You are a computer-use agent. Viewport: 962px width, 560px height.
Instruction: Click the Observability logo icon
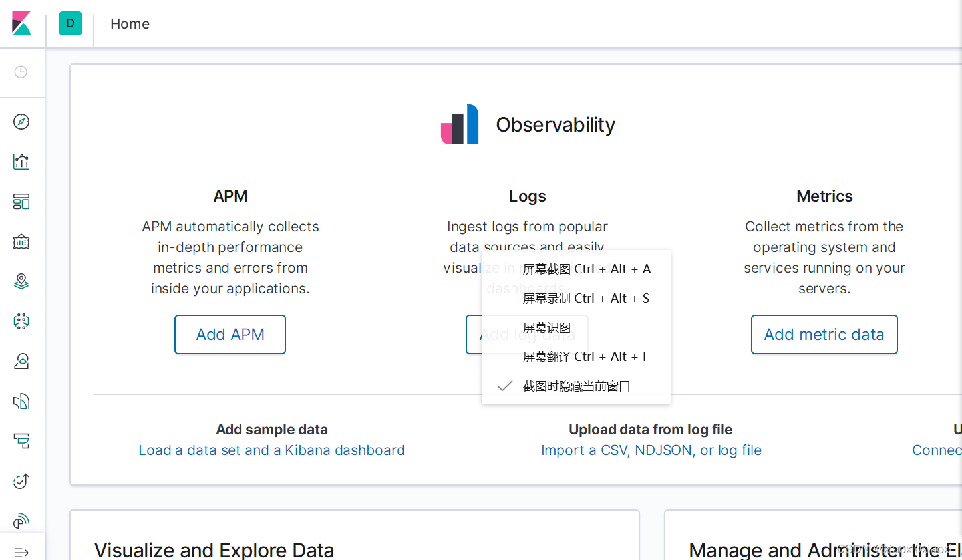[460, 124]
